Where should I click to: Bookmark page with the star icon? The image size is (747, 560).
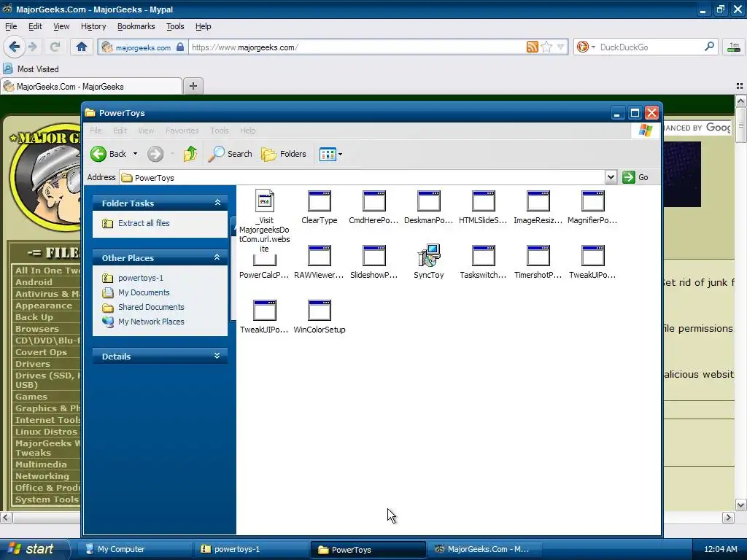(546, 47)
